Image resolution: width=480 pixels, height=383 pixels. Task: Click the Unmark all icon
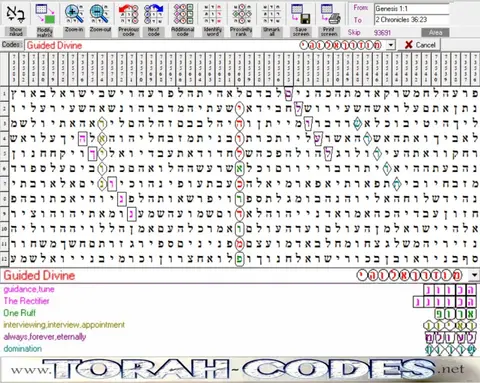(x=271, y=14)
